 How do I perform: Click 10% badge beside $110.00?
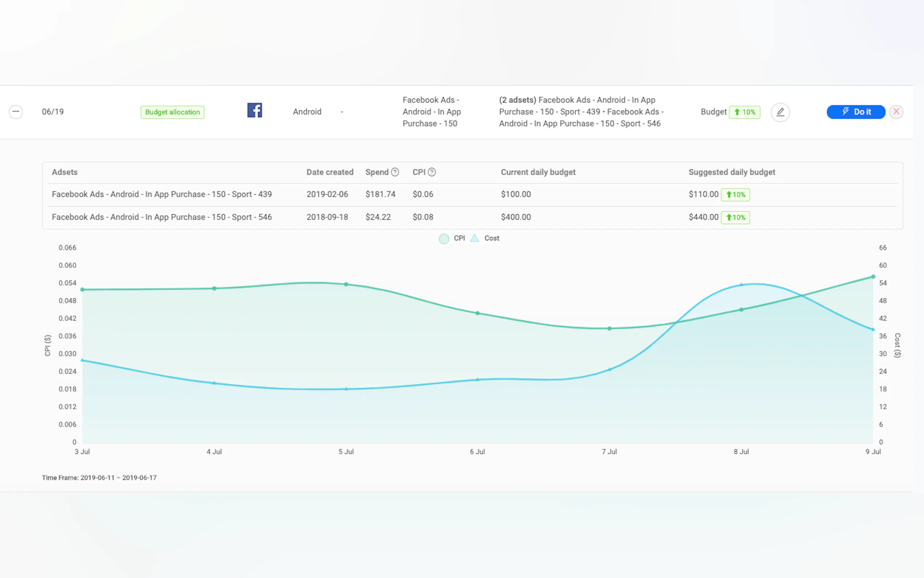coord(735,195)
